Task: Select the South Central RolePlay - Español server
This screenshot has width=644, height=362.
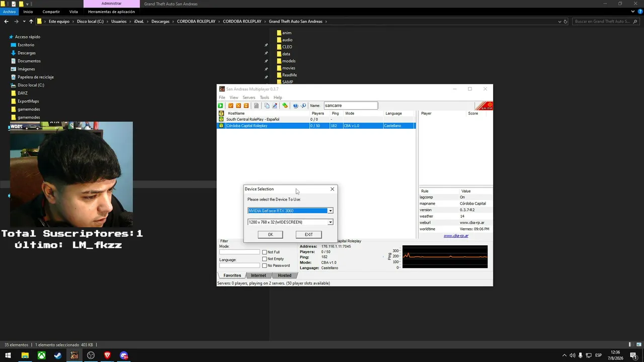Action: click(316, 120)
